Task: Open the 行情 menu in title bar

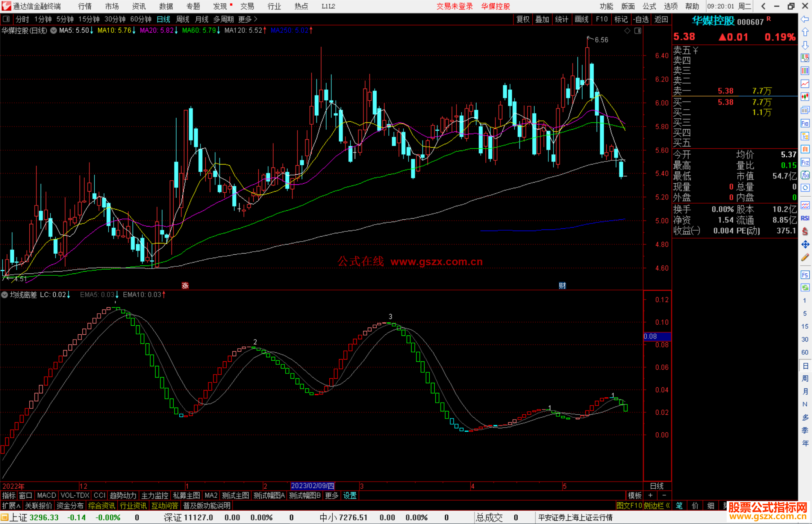Action: coord(85,6)
